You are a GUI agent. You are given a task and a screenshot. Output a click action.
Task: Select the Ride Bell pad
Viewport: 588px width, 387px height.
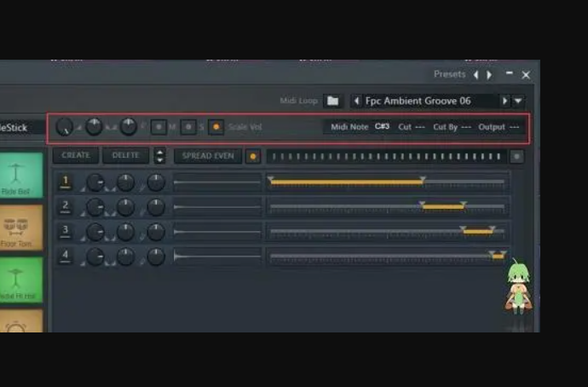click(21, 175)
